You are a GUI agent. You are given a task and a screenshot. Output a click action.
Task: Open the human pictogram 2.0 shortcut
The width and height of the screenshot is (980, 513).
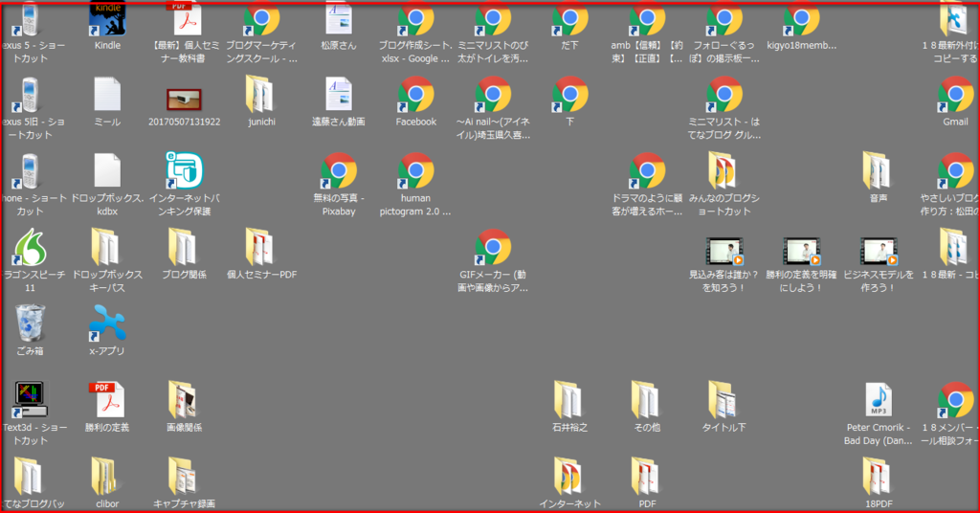click(x=415, y=171)
